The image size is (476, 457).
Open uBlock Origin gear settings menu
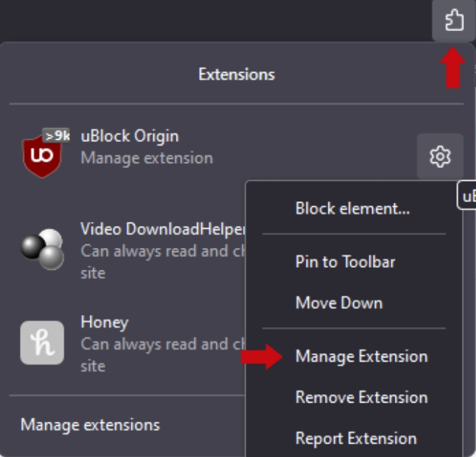(440, 156)
